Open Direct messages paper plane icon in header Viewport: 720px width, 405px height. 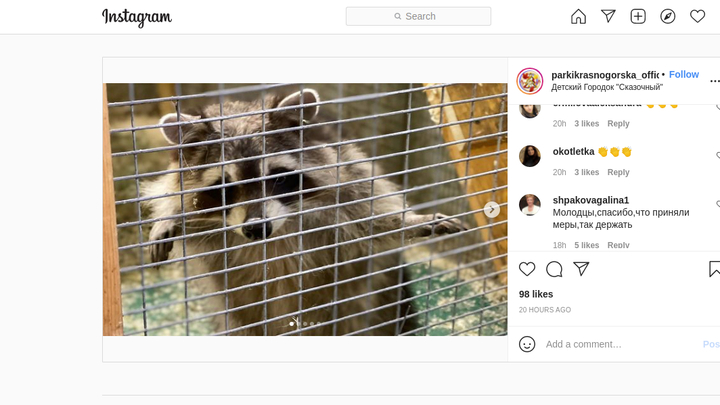click(x=608, y=17)
